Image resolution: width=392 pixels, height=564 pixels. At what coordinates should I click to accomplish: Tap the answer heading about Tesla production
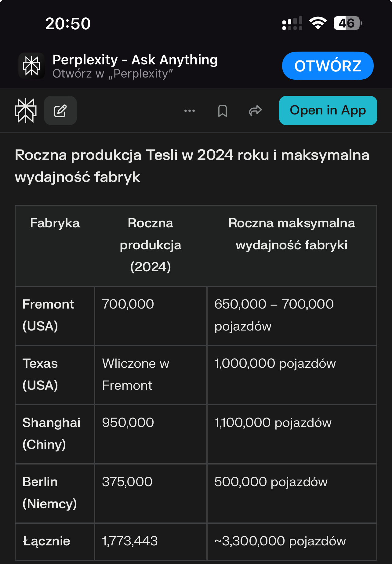[192, 166]
